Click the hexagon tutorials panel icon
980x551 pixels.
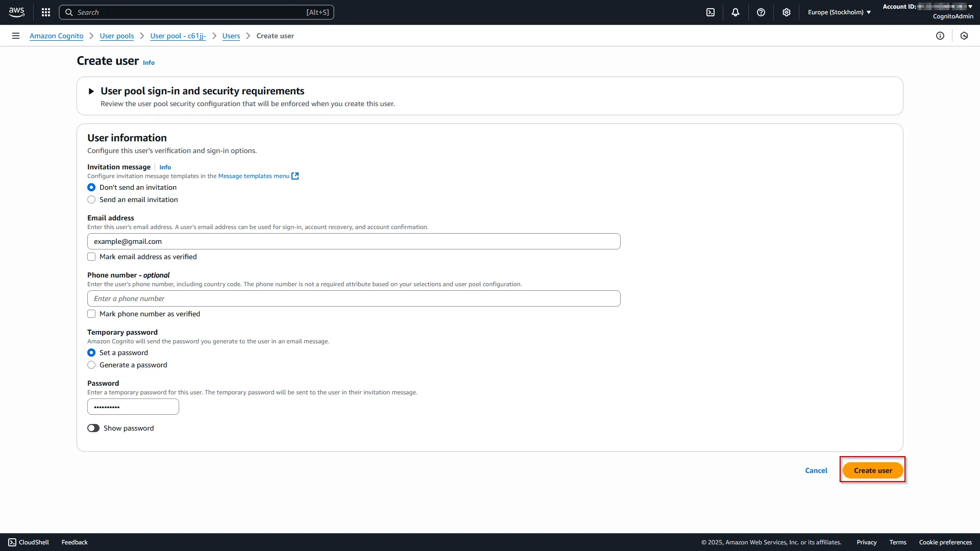tap(964, 36)
